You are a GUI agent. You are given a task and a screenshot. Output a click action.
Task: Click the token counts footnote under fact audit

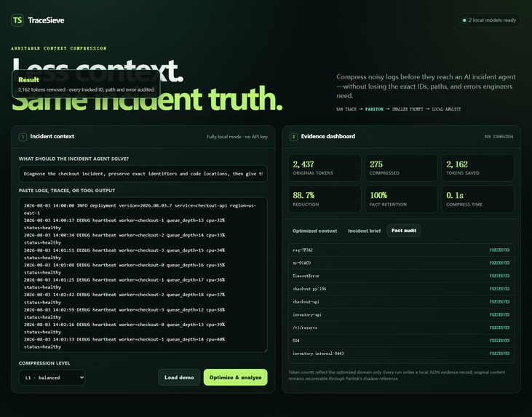(x=397, y=376)
